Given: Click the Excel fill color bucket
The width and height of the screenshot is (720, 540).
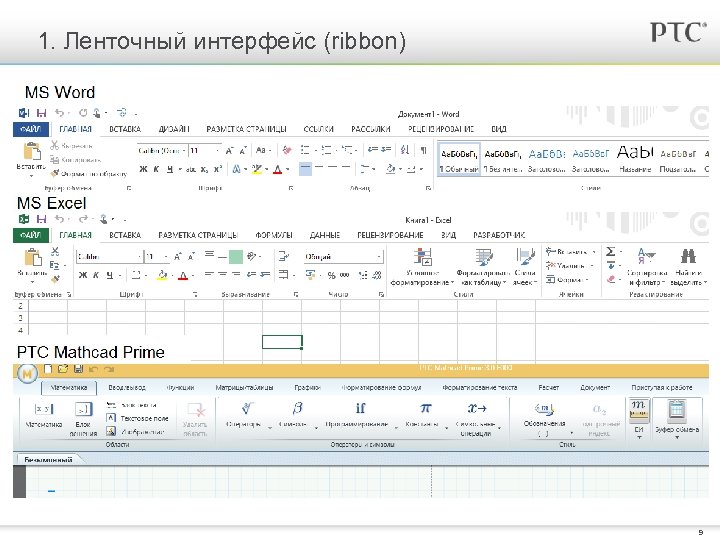Looking at the screenshot, I should (162, 275).
